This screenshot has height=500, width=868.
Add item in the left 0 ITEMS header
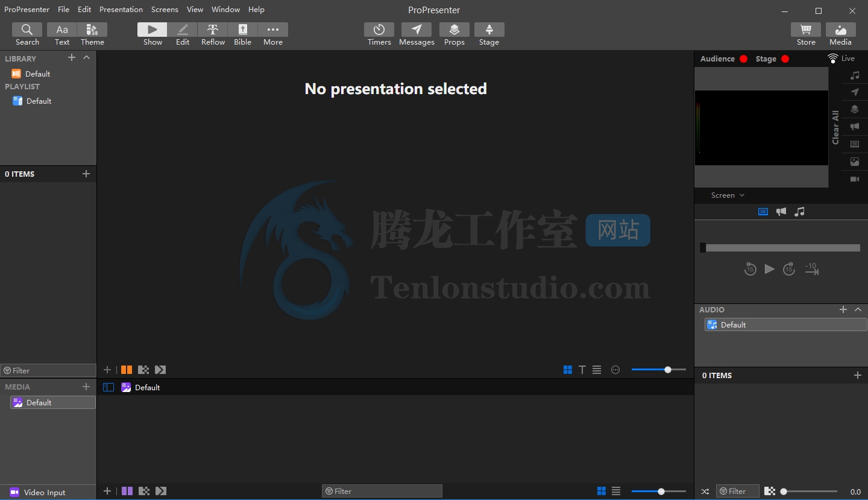[86, 174]
